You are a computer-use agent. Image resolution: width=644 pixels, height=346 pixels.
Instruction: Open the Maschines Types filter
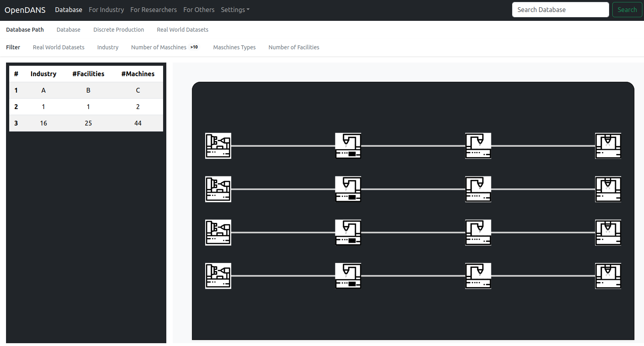coord(234,47)
